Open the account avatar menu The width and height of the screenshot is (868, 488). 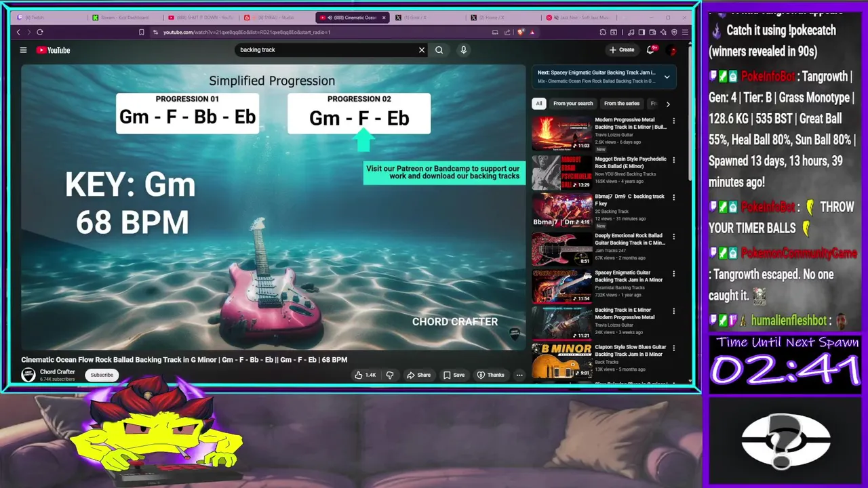pyautogui.click(x=673, y=49)
